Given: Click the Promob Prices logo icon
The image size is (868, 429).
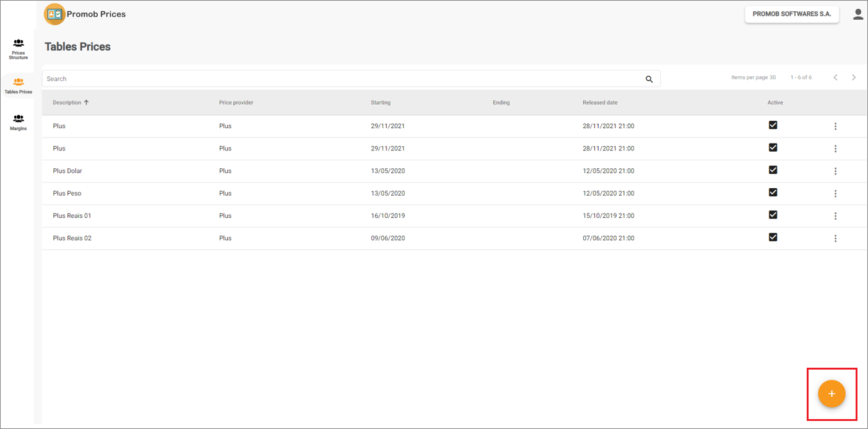Looking at the screenshot, I should pyautogui.click(x=54, y=14).
